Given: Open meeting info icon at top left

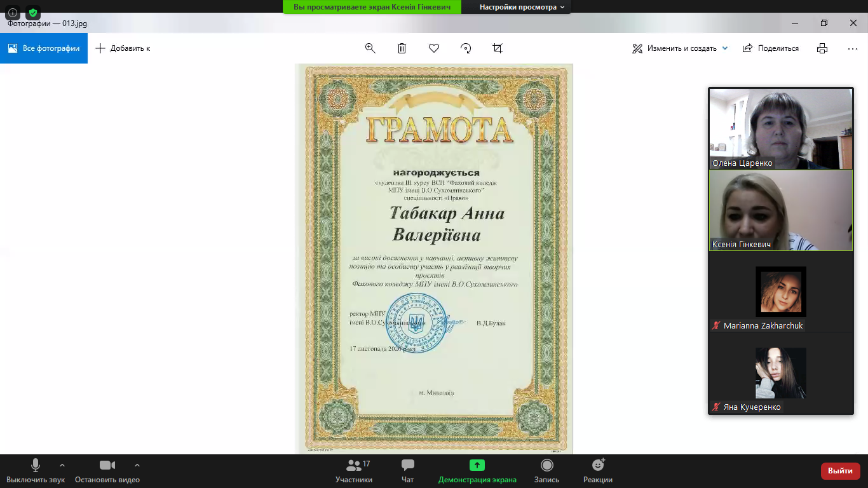Looking at the screenshot, I should [x=13, y=13].
